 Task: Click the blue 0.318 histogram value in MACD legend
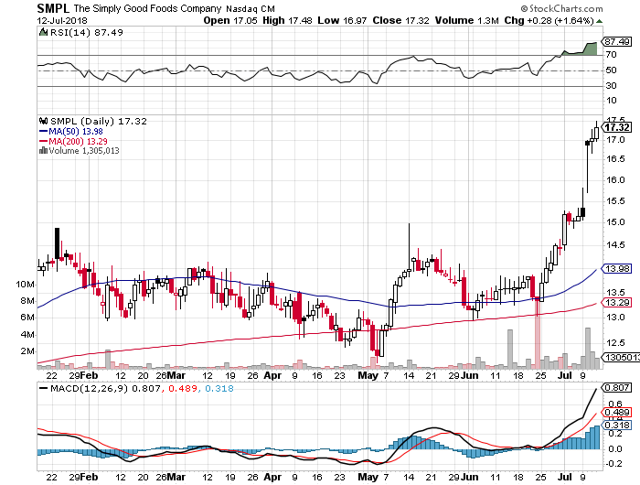tap(219, 388)
